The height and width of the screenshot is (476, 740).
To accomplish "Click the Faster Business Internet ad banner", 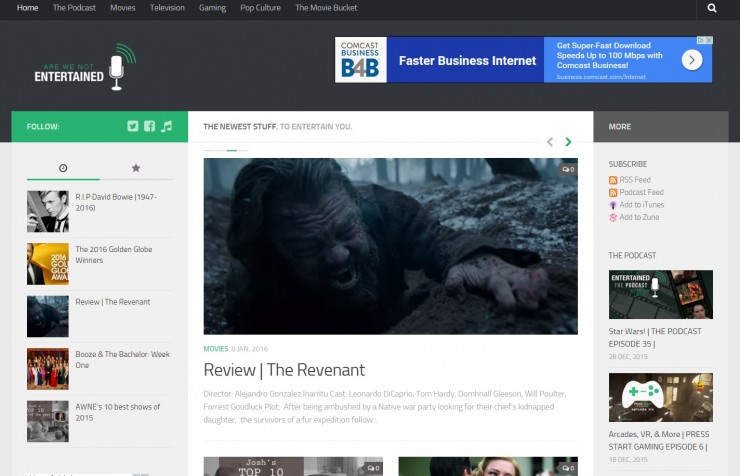I will 523,60.
